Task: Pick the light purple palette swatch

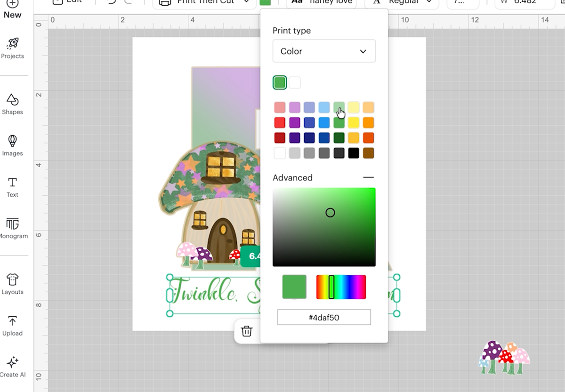Action: pyautogui.click(x=295, y=108)
